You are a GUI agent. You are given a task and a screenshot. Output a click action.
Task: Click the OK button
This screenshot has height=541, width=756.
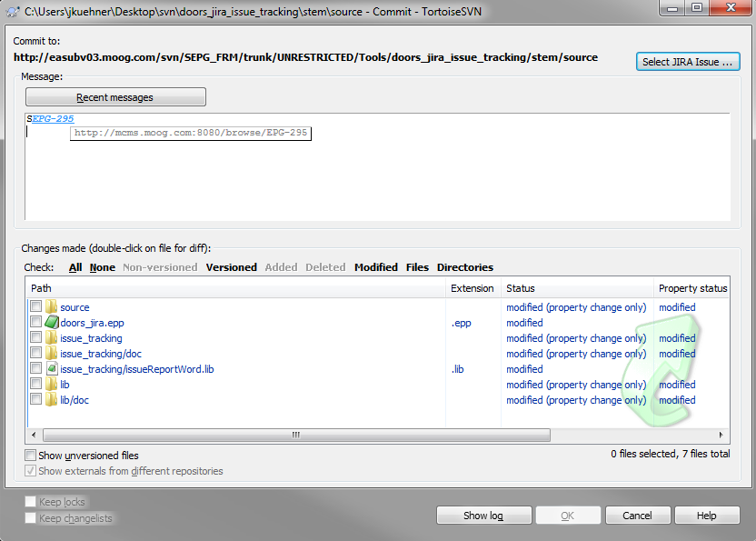568,516
